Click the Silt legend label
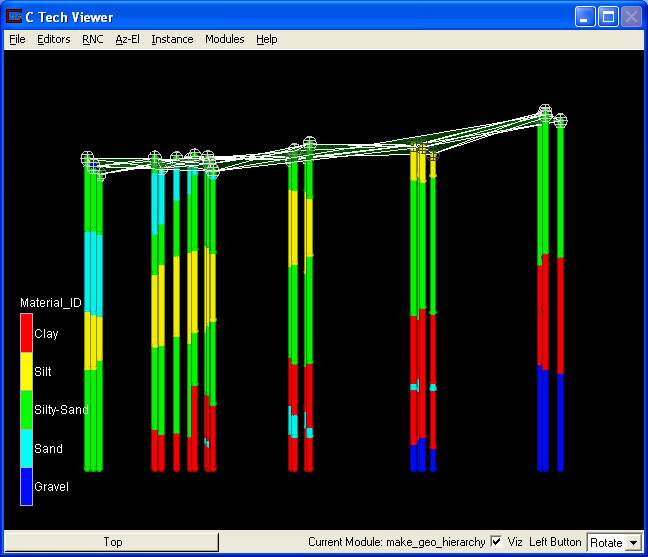648x557 pixels. [x=43, y=371]
